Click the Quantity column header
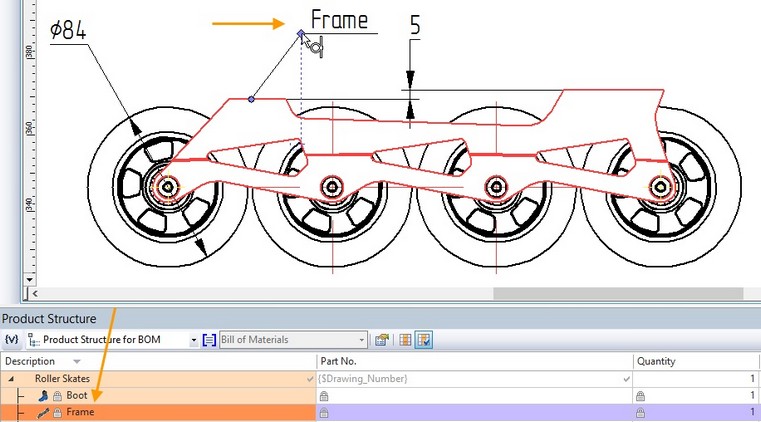Viewport: 761px width, 422px height. 657,361
